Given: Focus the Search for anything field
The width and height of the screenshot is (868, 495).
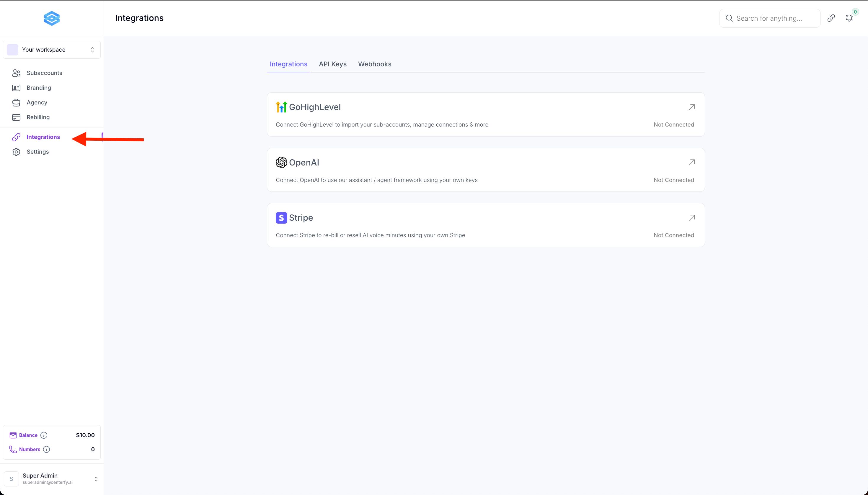Looking at the screenshot, I should (x=772, y=18).
